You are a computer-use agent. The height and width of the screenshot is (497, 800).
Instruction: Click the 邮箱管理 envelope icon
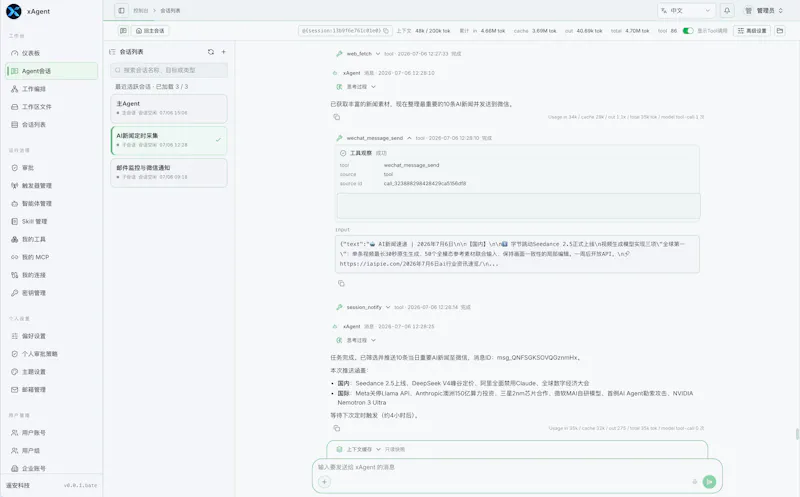click(14, 390)
